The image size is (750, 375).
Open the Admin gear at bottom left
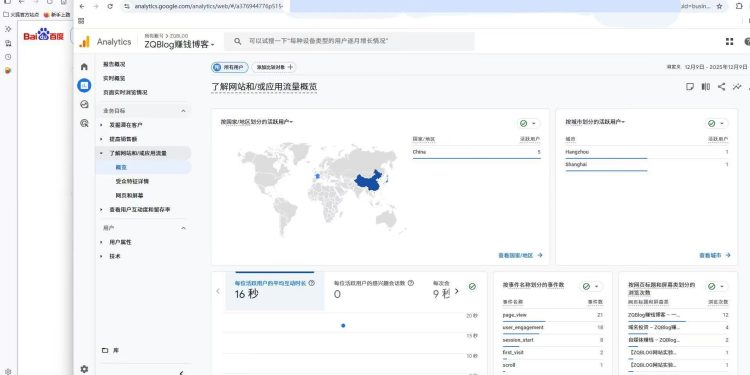tap(84, 369)
